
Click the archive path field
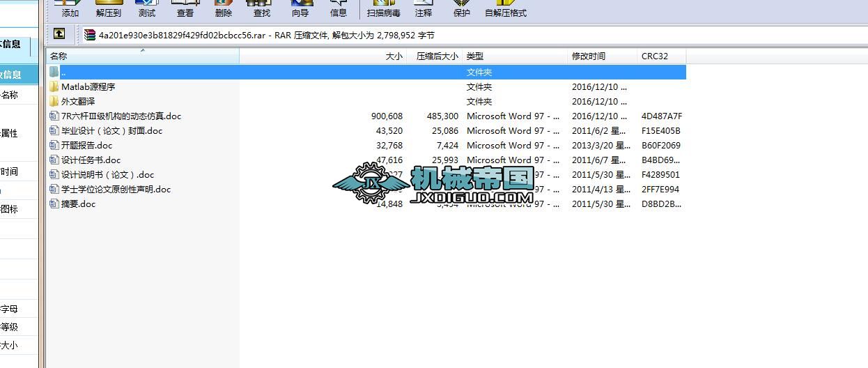pyautogui.click(x=474, y=35)
